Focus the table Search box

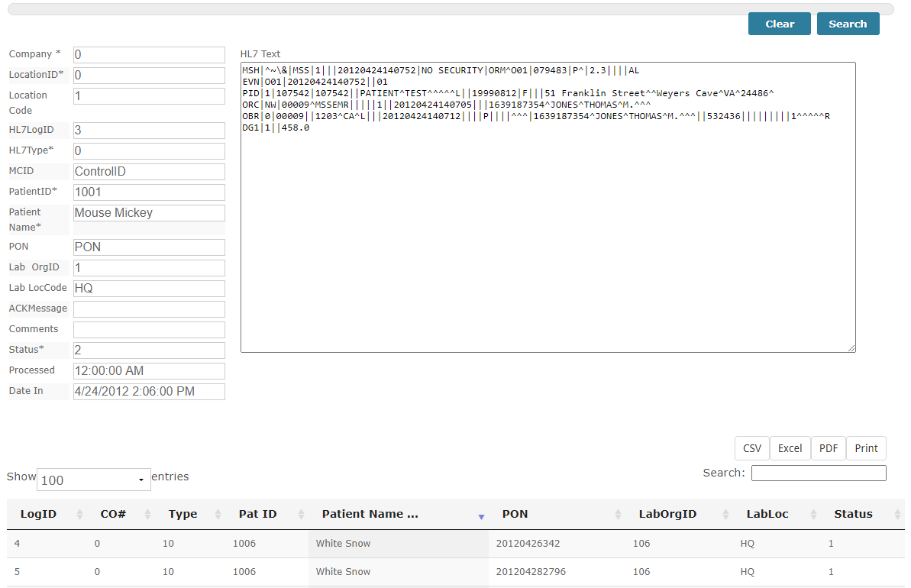tap(819, 473)
